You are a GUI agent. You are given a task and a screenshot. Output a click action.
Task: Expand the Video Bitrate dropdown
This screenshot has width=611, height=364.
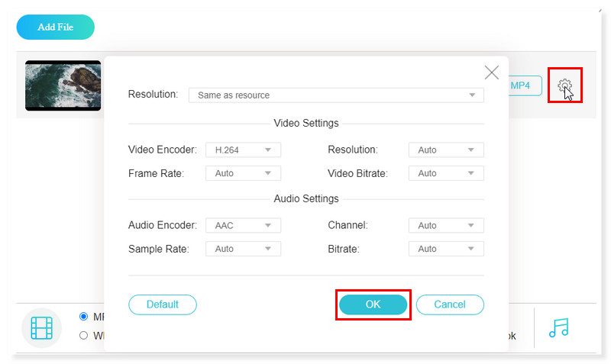pyautogui.click(x=446, y=173)
